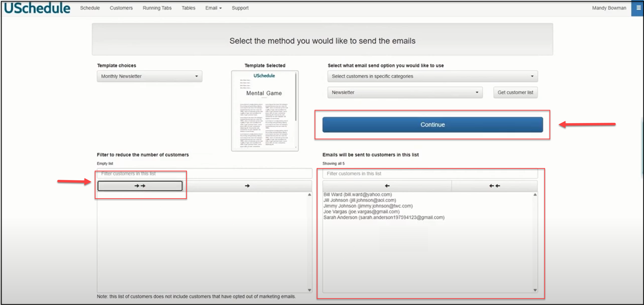
Task: Go to the Customers menu
Action: [121, 8]
